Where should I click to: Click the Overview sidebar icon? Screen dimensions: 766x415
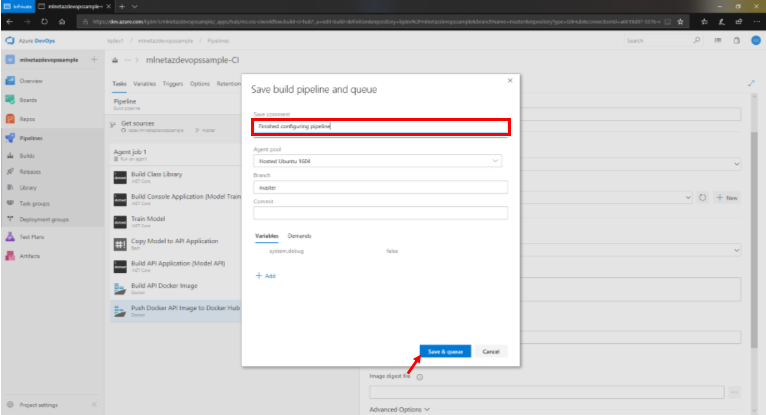pos(10,80)
